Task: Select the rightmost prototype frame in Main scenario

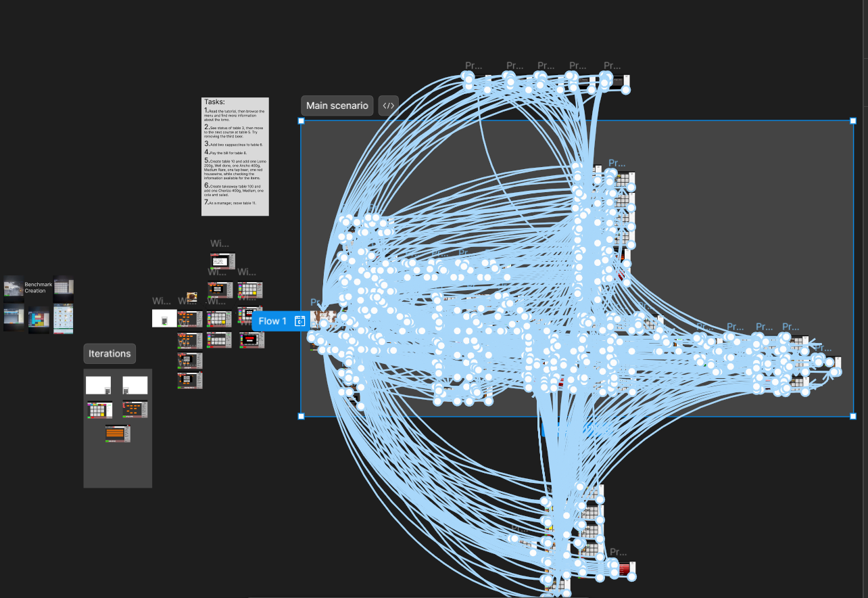Action: click(x=836, y=365)
